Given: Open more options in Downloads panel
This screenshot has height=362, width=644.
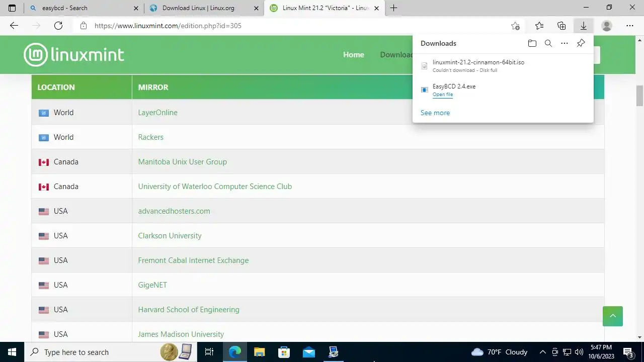Looking at the screenshot, I should tap(565, 43).
